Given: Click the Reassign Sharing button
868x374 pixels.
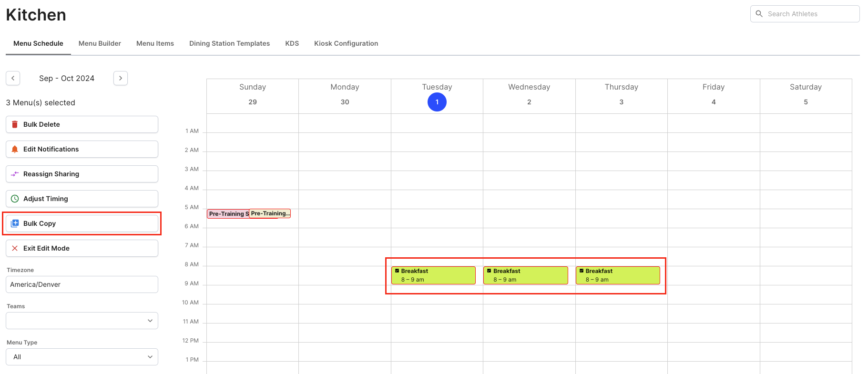Looking at the screenshot, I should pyautogui.click(x=82, y=174).
